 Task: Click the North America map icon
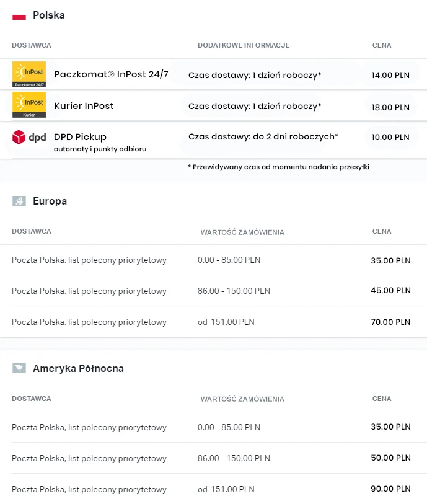(x=19, y=368)
